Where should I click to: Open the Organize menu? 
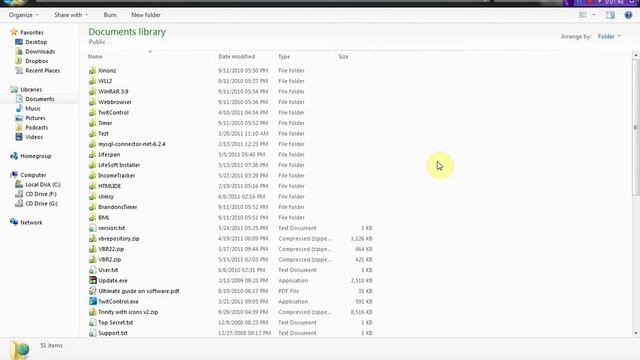click(x=24, y=15)
